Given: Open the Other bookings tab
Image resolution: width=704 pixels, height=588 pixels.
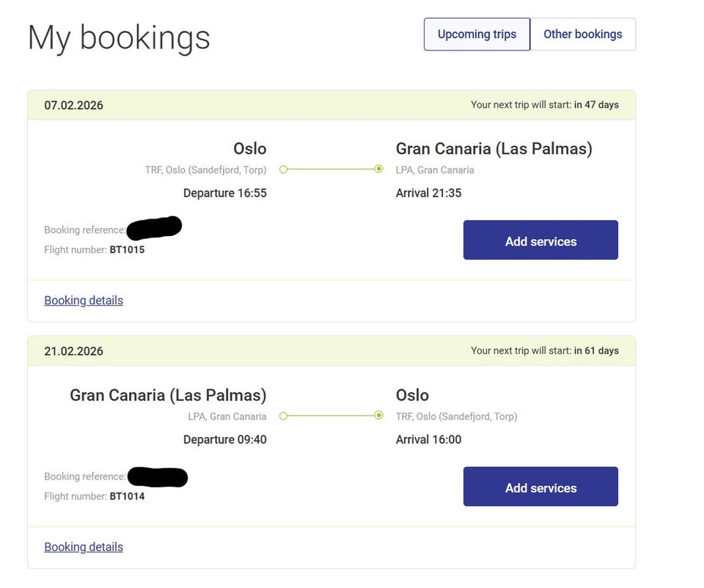Looking at the screenshot, I should pyautogui.click(x=582, y=34).
